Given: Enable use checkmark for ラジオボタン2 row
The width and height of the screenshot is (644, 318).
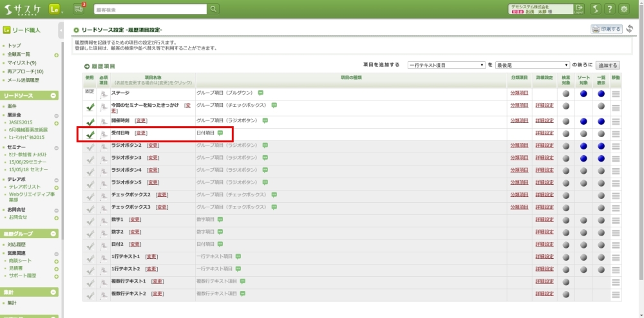Looking at the screenshot, I should [90, 146].
